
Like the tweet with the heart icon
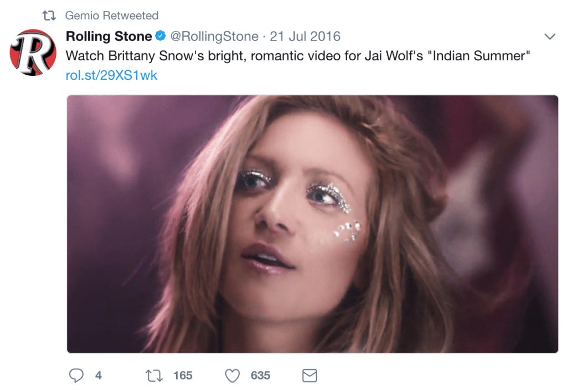pyautogui.click(x=233, y=376)
